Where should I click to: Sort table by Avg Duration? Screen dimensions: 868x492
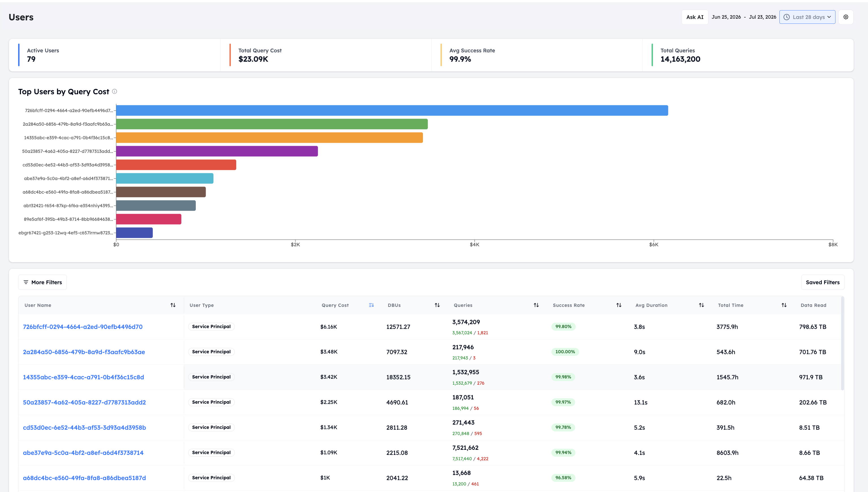[x=702, y=305]
